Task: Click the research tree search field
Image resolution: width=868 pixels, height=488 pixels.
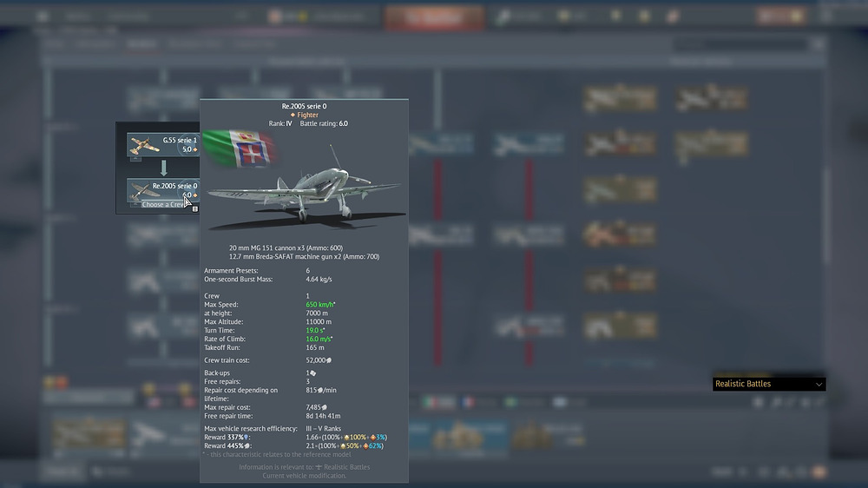Action: 746,43
